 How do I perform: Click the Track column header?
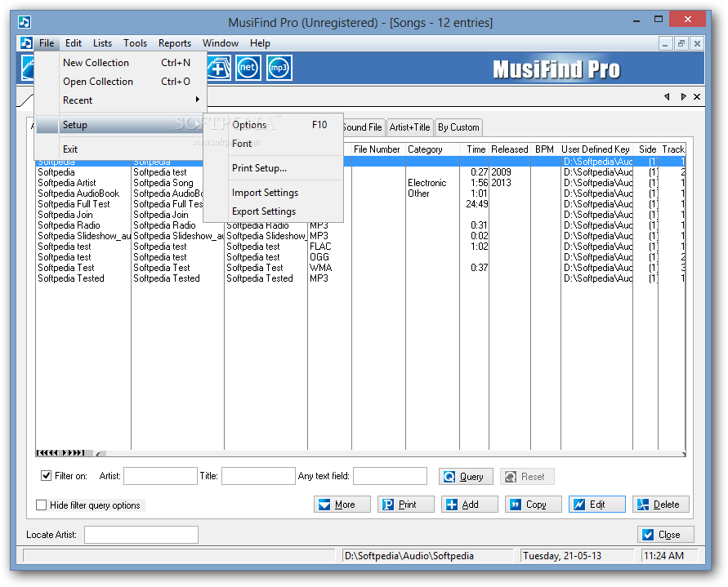(x=672, y=149)
